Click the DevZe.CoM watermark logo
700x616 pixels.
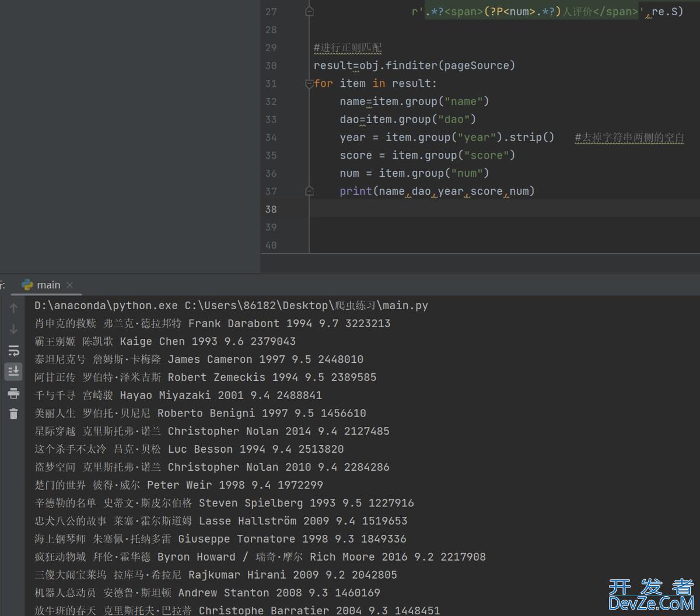point(651,595)
